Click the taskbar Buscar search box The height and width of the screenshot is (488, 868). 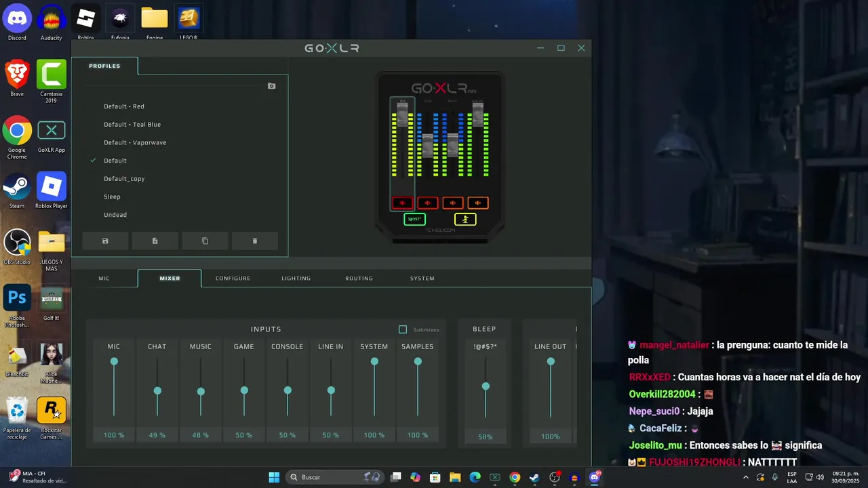pyautogui.click(x=334, y=477)
